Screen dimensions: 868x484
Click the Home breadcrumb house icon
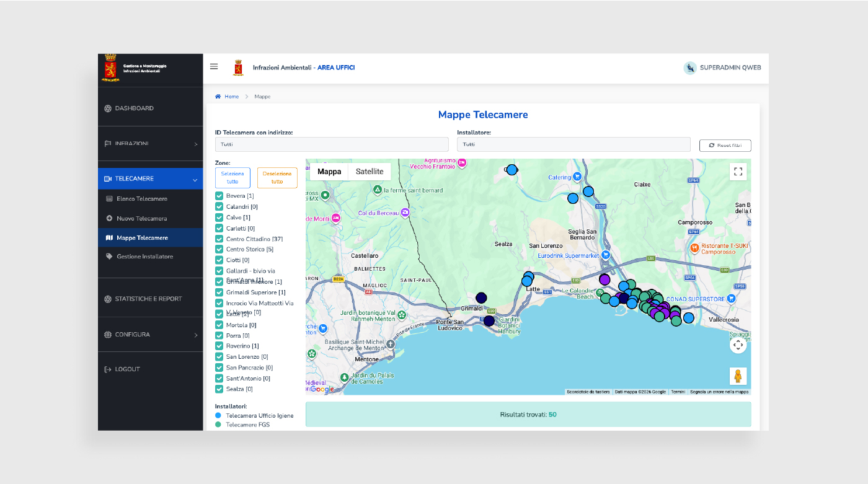[218, 97]
